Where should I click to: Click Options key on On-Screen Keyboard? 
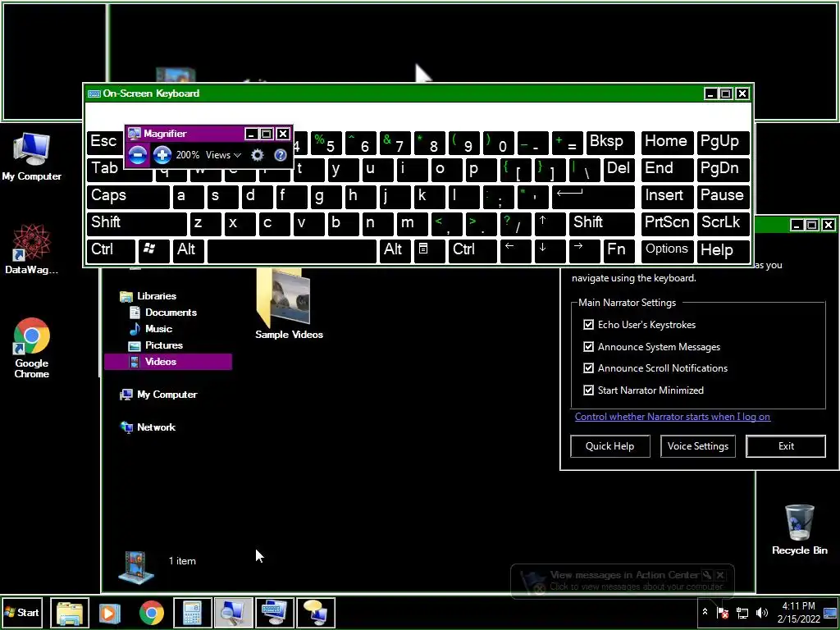(x=667, y=249)
